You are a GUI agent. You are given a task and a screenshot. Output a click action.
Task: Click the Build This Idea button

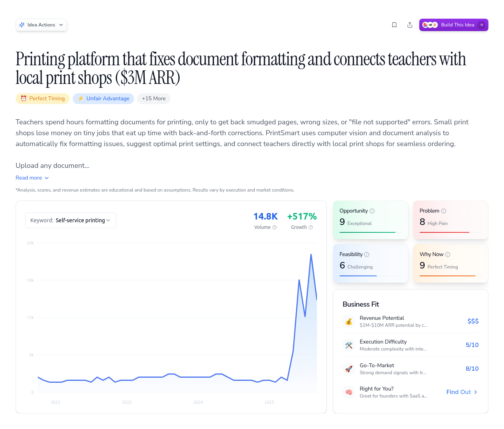tap(453, 24)
